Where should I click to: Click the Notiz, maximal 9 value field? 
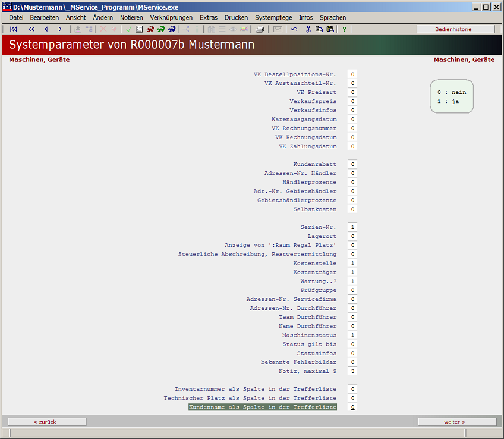[x=352, y=371]
